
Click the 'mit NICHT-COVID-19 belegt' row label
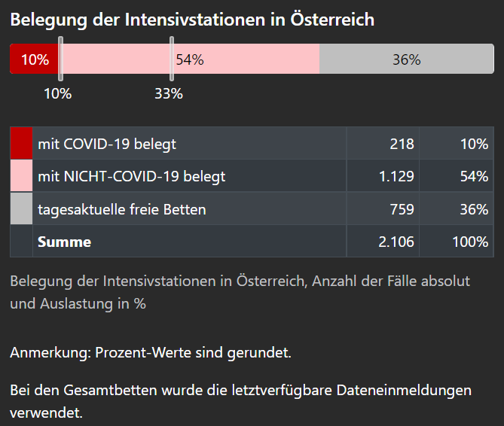click(x=132, y=176)
